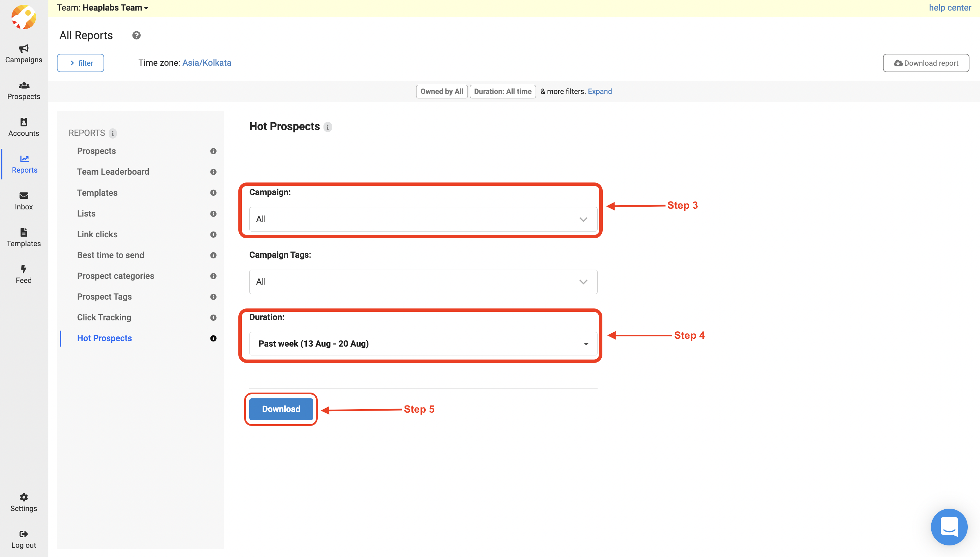The width and height of the screenshot is (980, 557).
Task: Open Inbox envelope icon
Action: coord(24,195)
